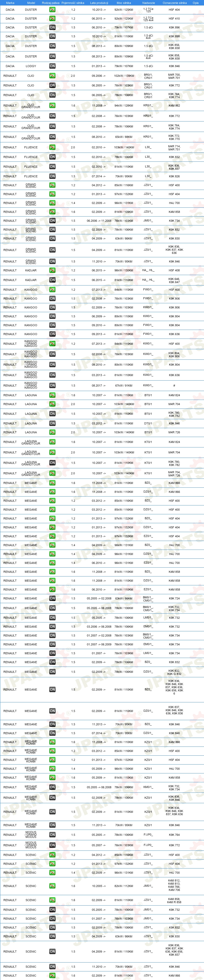Click the 102kW / 139KM power cell
The height and width of the screenshot is (980, 204).
[124, 76]
